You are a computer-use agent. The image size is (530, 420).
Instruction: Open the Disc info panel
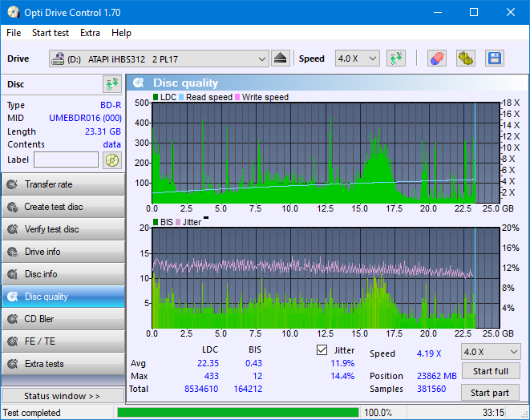click(x=63, y=274)
